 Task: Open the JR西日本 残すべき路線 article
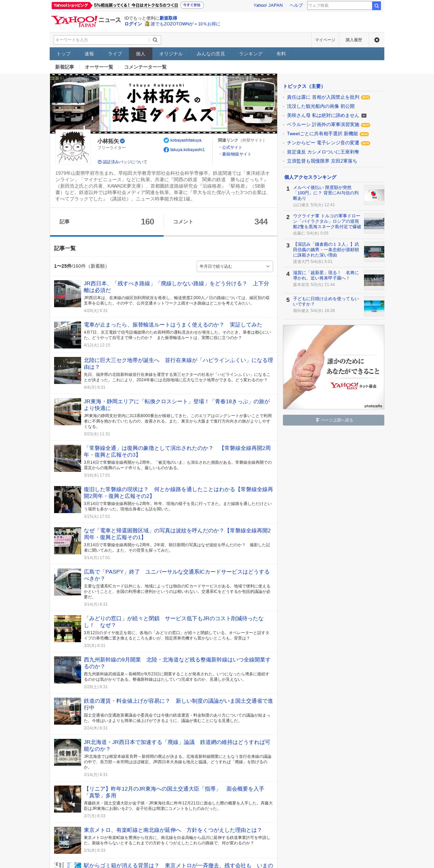(176, 287)
